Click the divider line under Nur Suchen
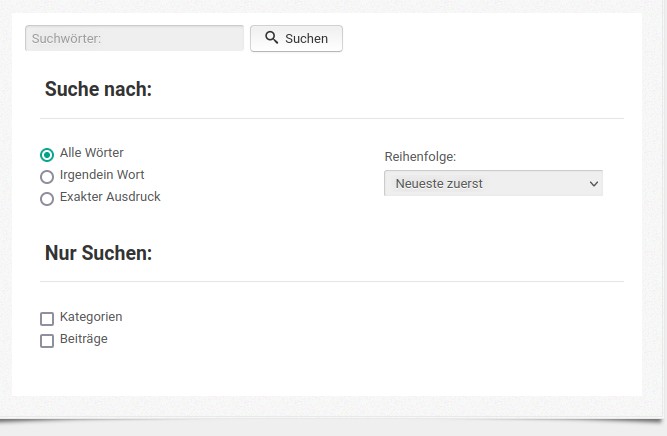This screenshot has height=436, width=667. click(332, 281)
